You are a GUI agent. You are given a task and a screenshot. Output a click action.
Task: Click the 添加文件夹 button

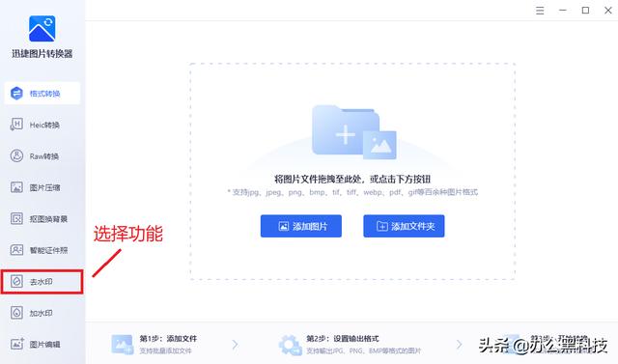404,226
